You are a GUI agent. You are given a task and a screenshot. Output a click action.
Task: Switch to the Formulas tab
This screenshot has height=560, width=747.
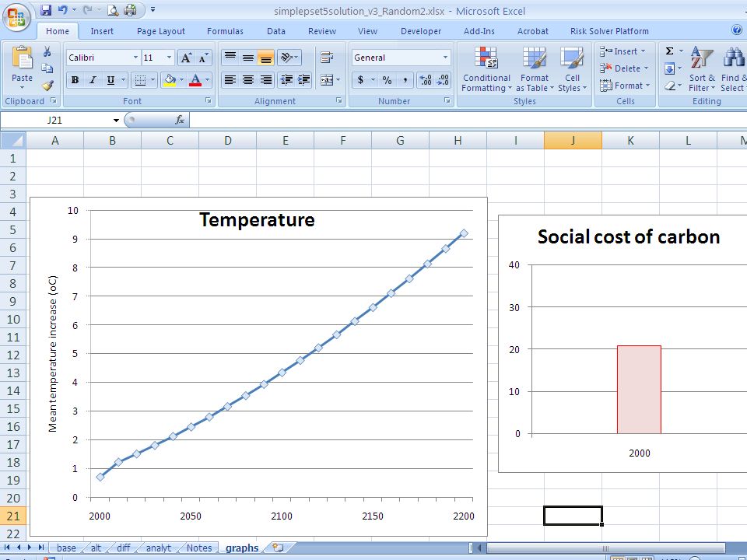click(x=225, y=31)
